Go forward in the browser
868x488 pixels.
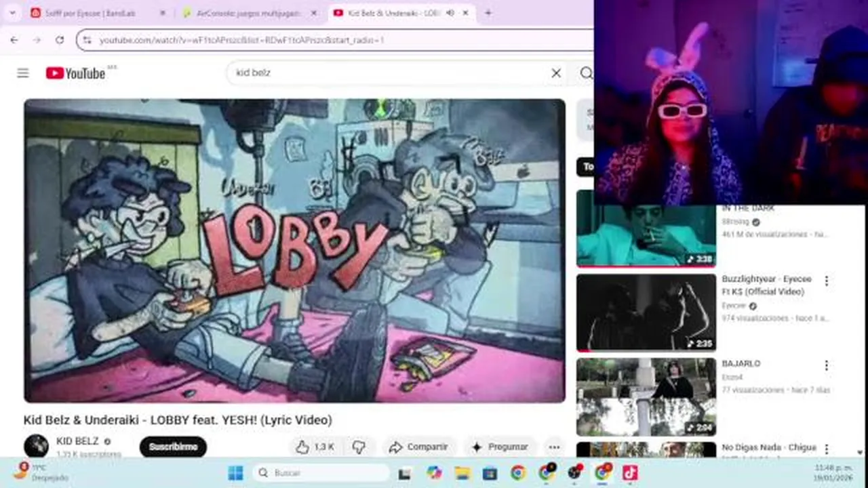(37, 40)
